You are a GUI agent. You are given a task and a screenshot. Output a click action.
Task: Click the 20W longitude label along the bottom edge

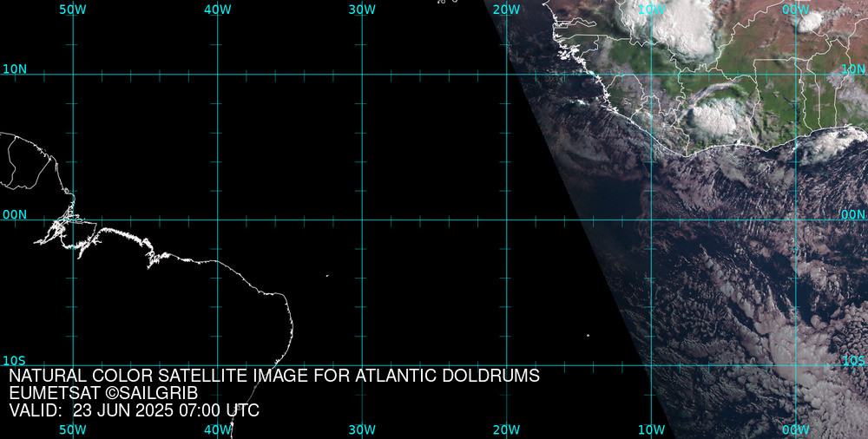[507, 429]
